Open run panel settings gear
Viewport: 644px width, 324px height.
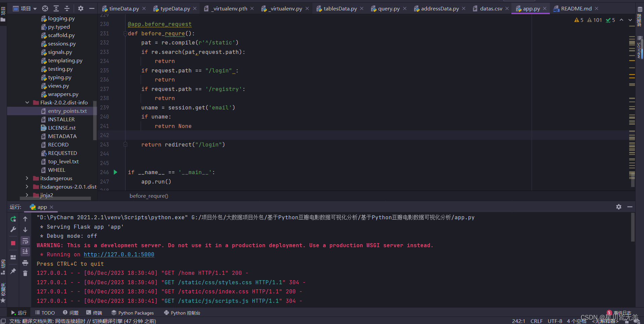pyautogui.click(x=619, y=207)
